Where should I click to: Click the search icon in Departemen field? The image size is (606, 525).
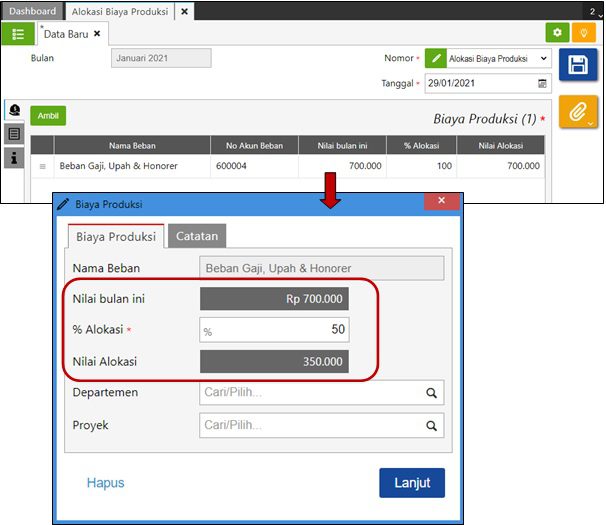[x=432, y=393]
